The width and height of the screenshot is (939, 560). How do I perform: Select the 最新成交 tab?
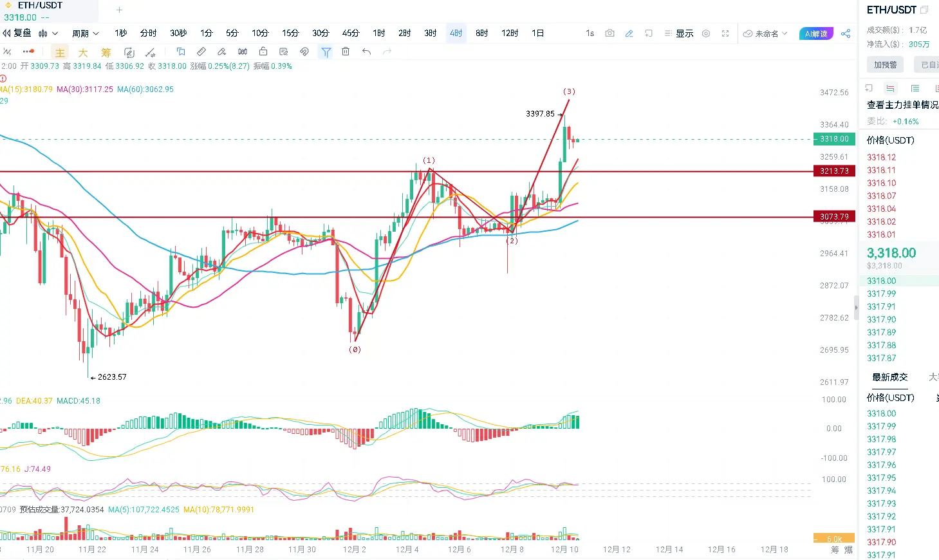890,377
